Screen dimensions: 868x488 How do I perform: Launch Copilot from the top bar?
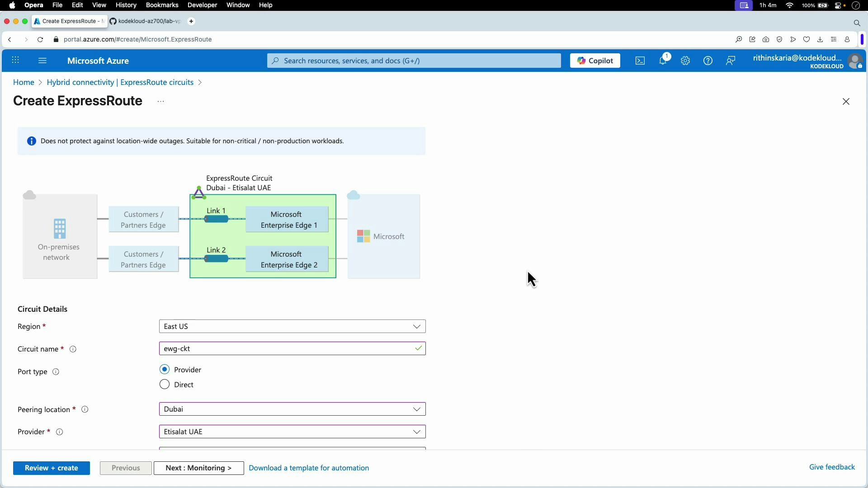(x=595, y=61)
